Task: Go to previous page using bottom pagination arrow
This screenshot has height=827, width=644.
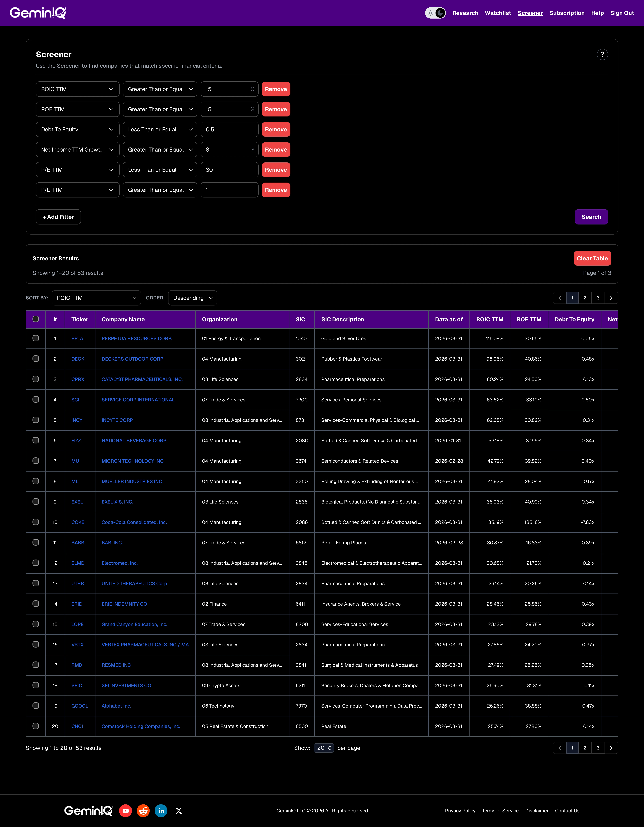Action: pyautogui.click(x=560, y=748)
